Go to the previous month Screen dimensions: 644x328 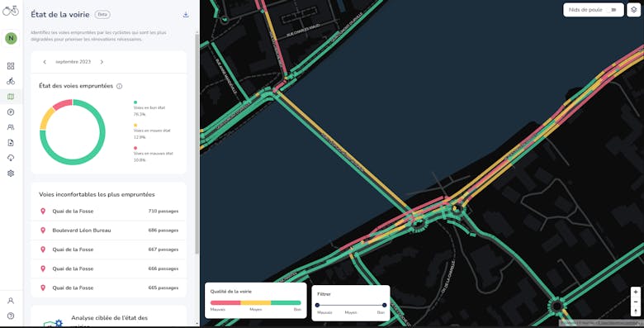pyautogui.click(x=45, y=62)
